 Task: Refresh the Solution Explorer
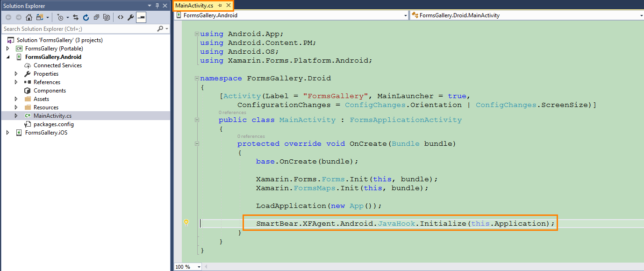click(86, 17)
